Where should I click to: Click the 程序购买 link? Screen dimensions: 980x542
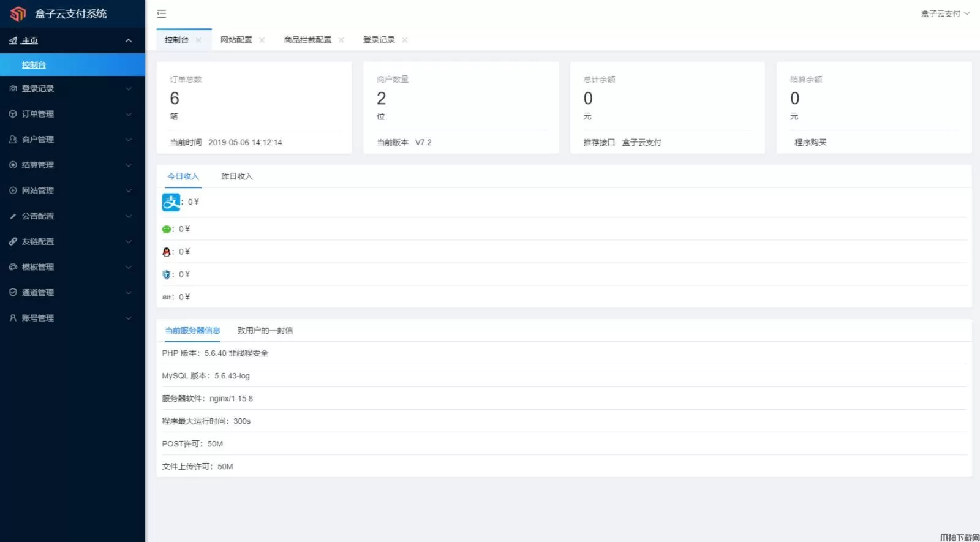pyautogui.click(x=810, y=142)
